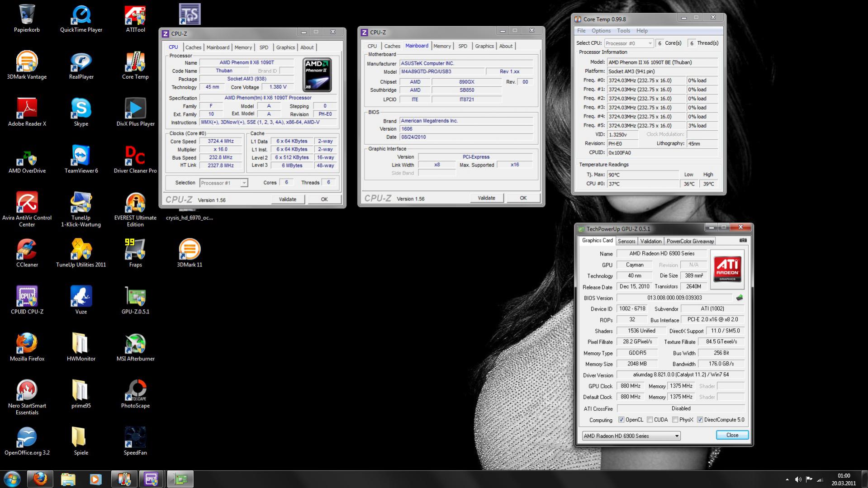Open CCleaner desktop shortcut
This screenshot has height=488, width=868.
27,253
